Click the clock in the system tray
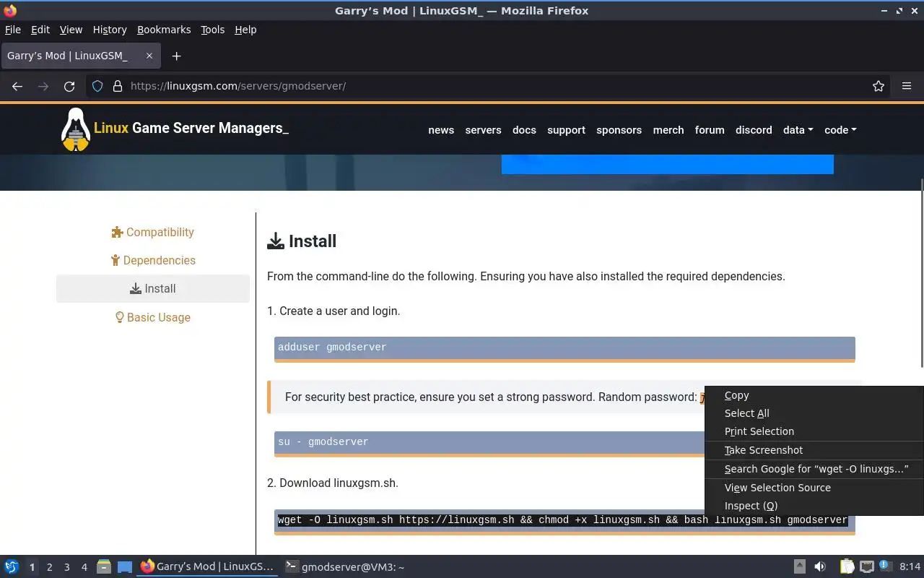Viewport: 924px width, 578px height. pyautogui.click(x=910, y=567)
